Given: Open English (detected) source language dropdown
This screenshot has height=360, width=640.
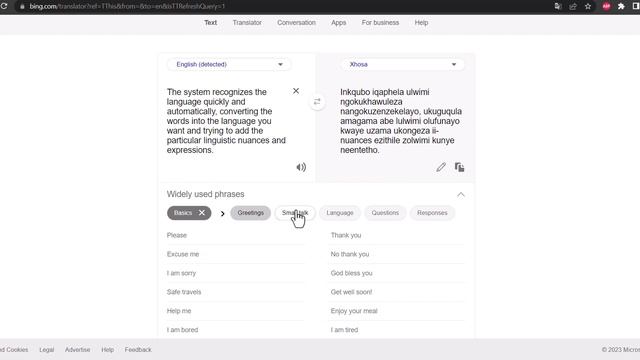Looking at the screenshot, I should (x=229, y=64).
